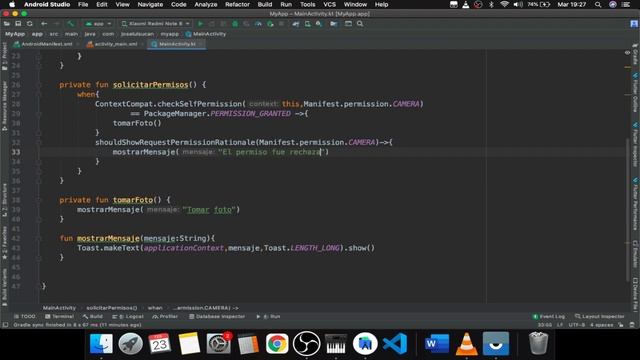Open Visual Studio Code from the Dock
This screenshot has height=360, width=640.
[x=395, y=343]
